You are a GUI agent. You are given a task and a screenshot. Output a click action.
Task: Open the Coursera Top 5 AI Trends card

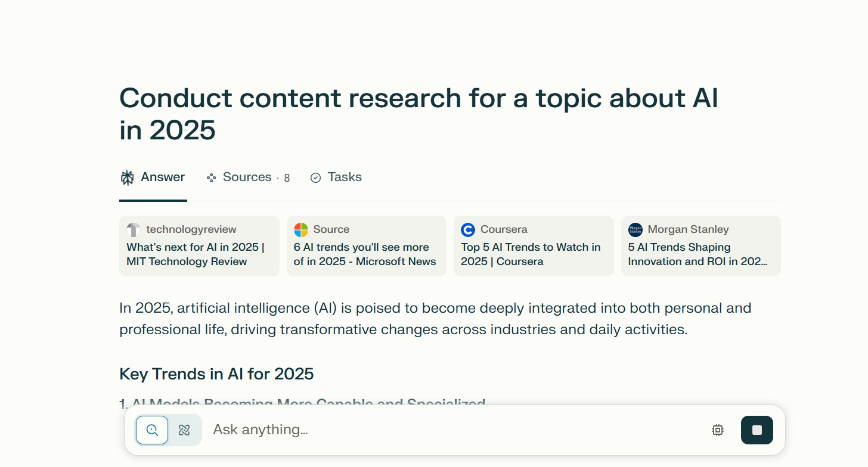pos(533,246)
